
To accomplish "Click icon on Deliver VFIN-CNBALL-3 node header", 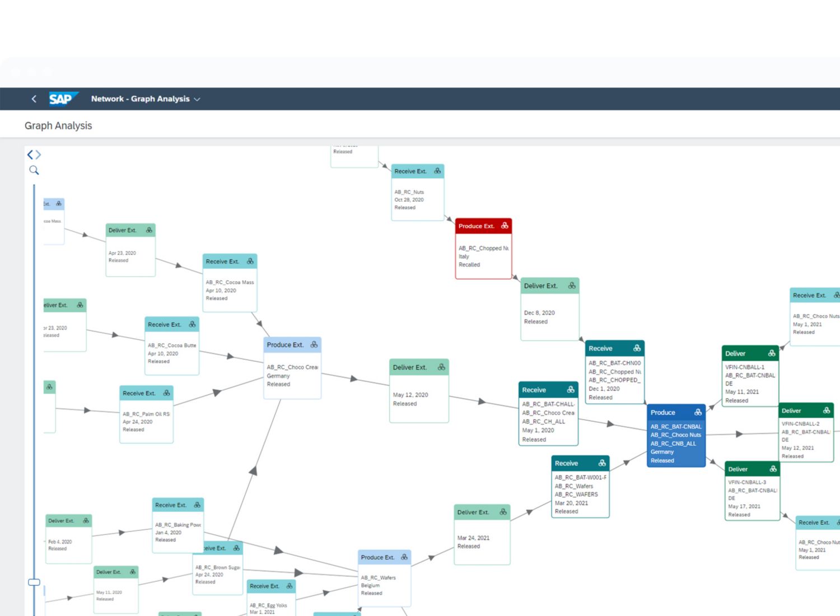I will click(773, 469).
